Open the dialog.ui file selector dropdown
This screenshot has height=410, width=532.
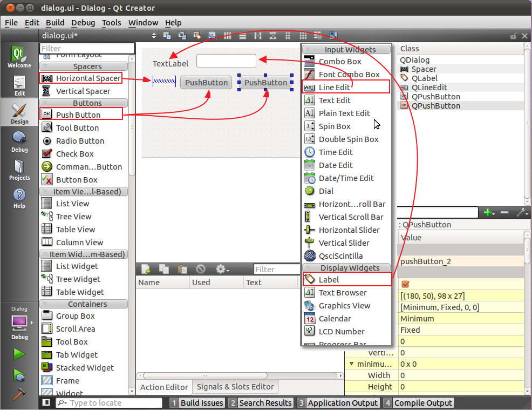pos(98,35)
